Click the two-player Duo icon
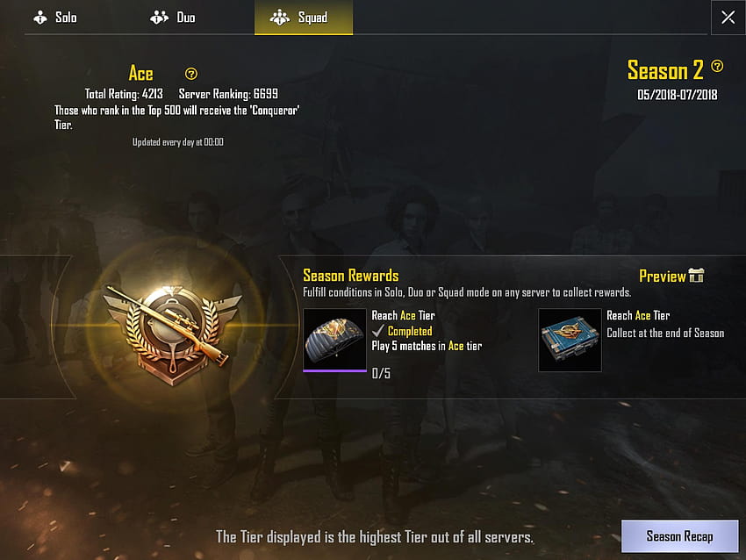746x560 pixels. [159, 18]
